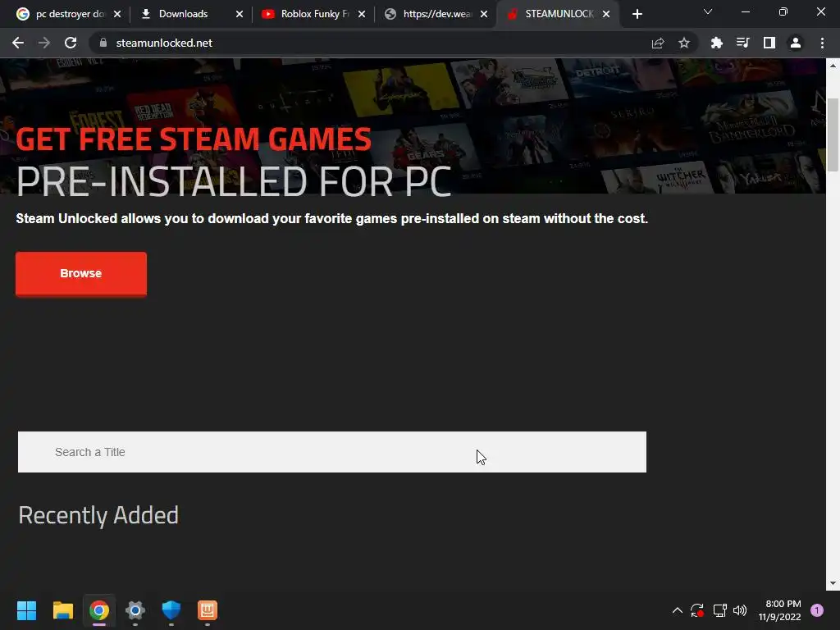Screen dimensions: 840x630
Task: Toggle the Chrome side panel icon
Action: pos(769,43)
